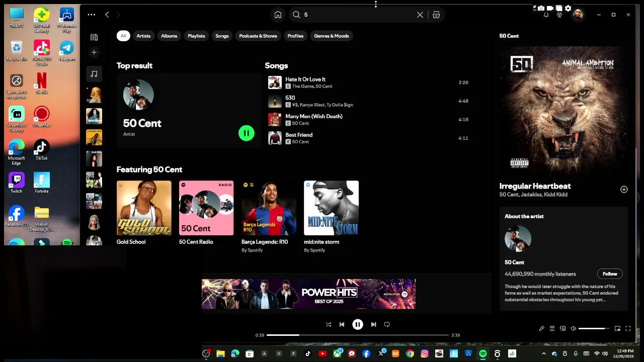Take screenshot with overlay camera icon
Screen dimensions: 644x362
pyautogui.click(x=541, y=8)
